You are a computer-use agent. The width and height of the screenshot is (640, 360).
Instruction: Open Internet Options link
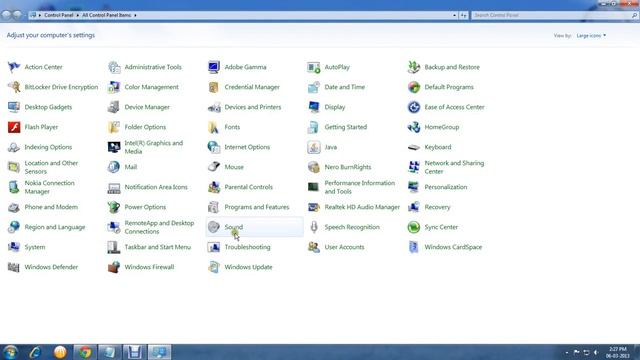click(247, 147)
